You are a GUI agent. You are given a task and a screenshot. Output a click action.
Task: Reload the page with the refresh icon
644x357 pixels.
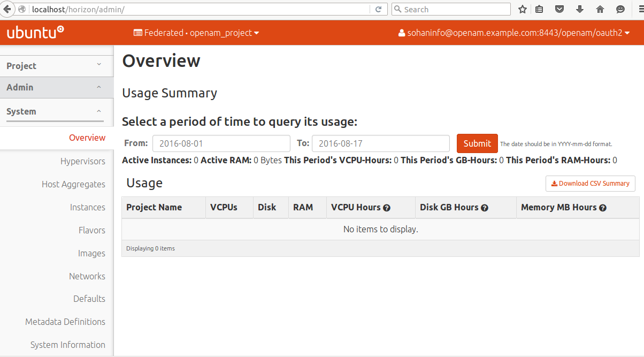tap(378, 9)
